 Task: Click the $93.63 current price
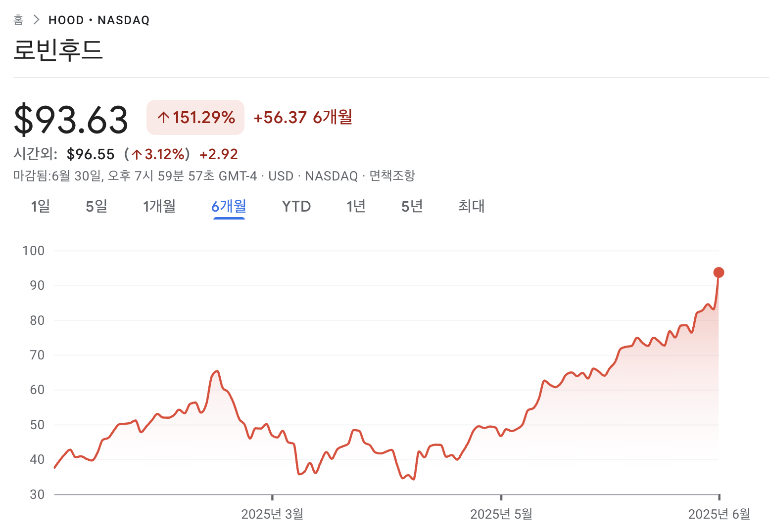tap(71, 119)
